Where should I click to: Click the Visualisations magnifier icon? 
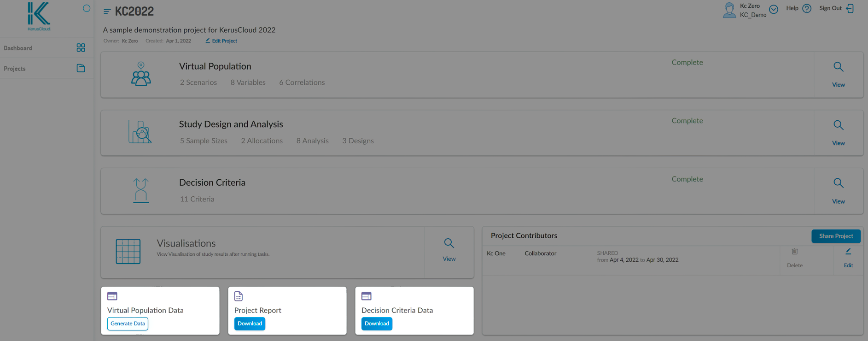point(449,243)
